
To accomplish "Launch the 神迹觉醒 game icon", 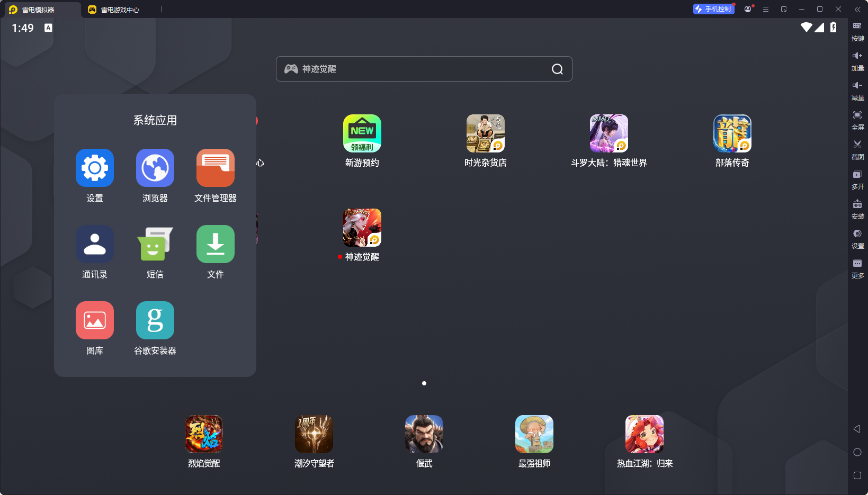I will click(x=362, y=228).
